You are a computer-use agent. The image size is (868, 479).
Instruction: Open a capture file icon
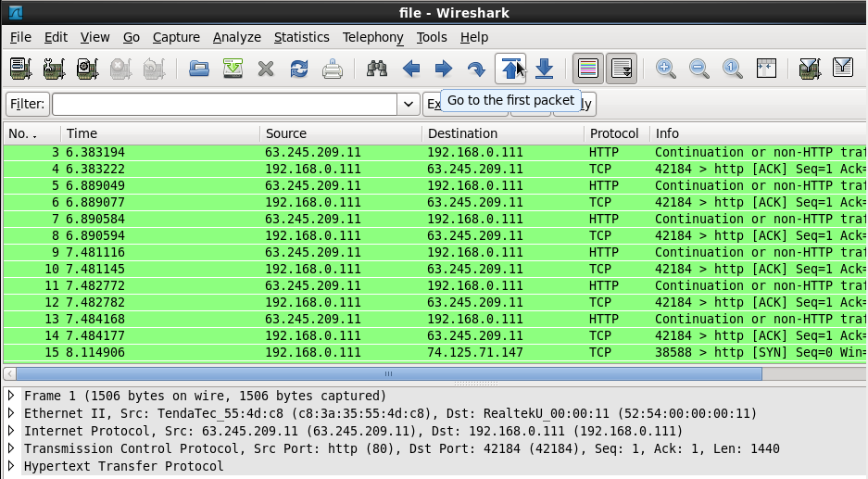coord(199,69)
